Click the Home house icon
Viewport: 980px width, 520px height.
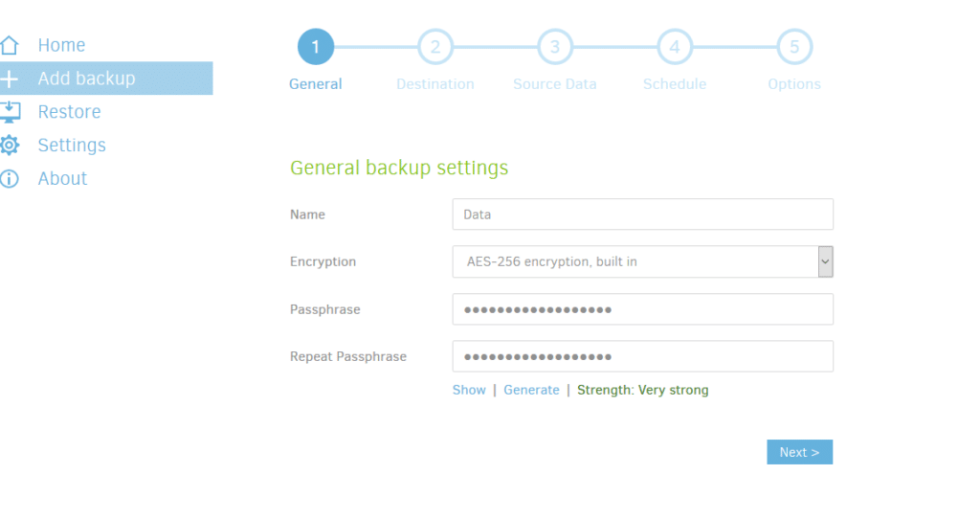10,45
